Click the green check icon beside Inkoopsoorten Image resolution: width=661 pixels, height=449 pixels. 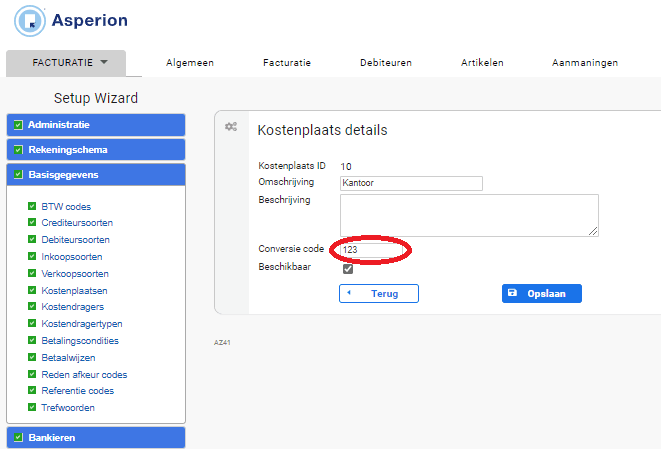[32, 256]
